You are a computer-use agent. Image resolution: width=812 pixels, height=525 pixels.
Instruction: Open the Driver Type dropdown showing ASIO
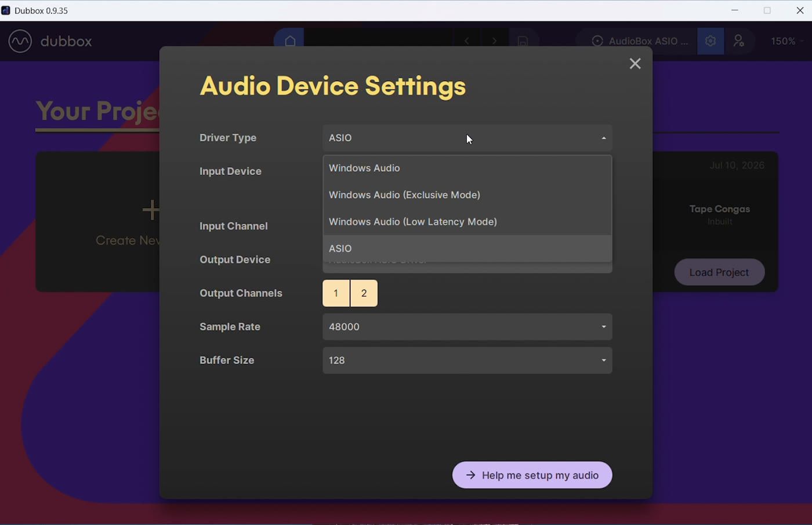[x=467, y=138]
